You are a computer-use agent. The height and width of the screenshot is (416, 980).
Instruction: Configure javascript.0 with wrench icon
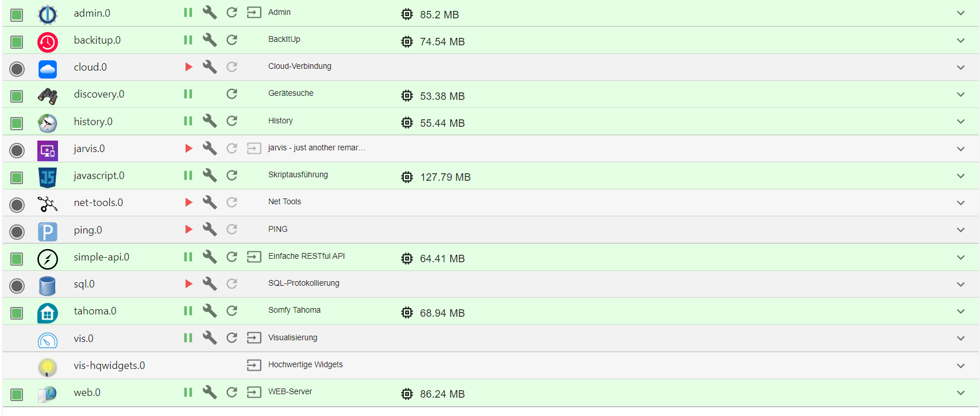coord(210,176)
